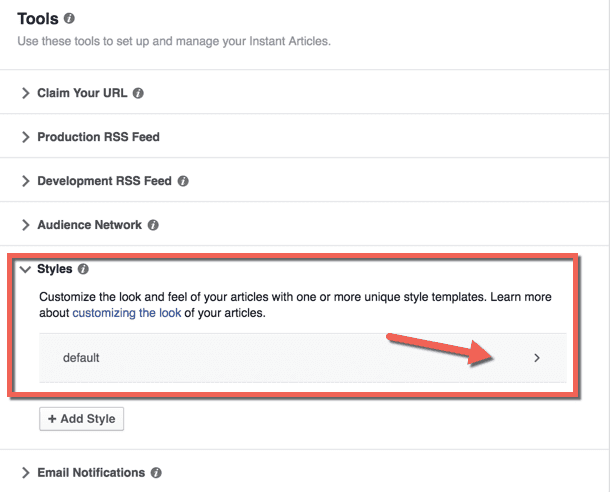The height and width of the screenshot is (492, 610).
Task: Click the Add Style button
Action: coord(81,419)
